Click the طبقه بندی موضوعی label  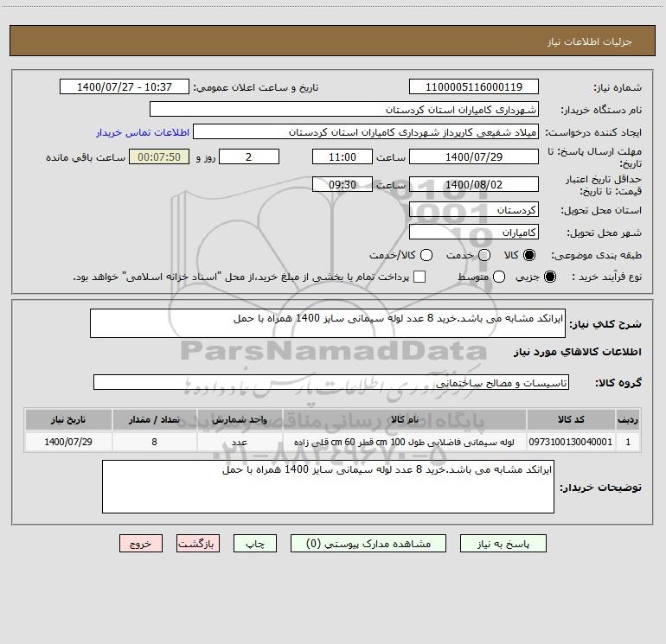(596, 255)
